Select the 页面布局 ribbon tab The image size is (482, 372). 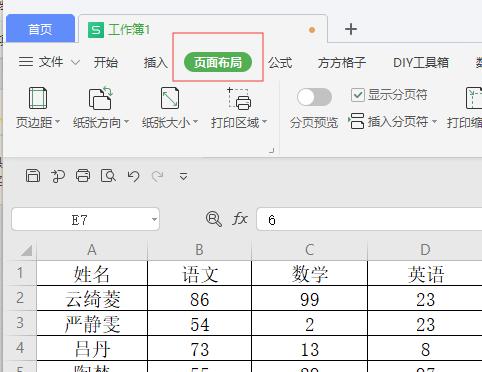(x=218, y=62)
